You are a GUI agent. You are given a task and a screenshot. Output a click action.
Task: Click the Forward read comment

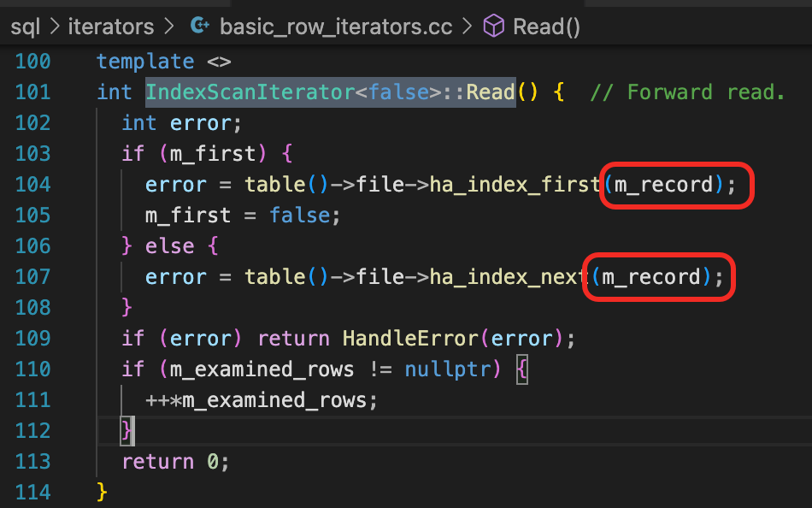pyautogui.click(x=687, y=92)
